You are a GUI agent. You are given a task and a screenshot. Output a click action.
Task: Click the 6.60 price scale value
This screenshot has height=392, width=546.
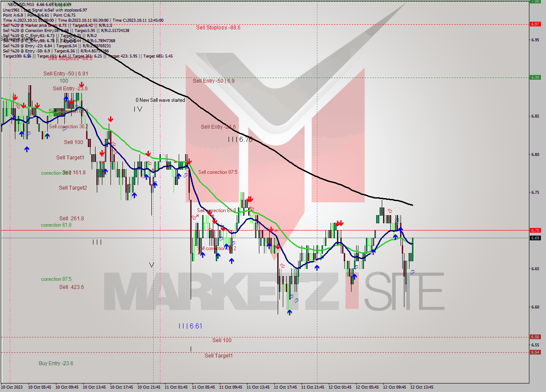[x=535, y=307]
